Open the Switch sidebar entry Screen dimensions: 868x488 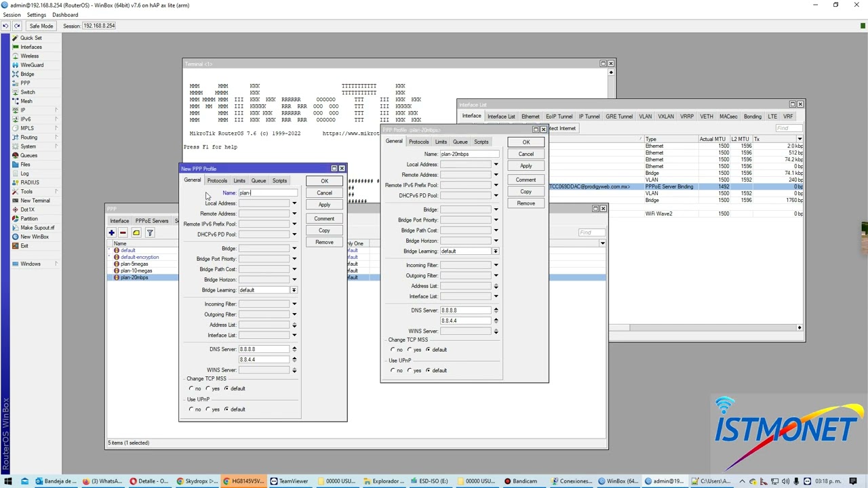pyautogui.click(x=27, y=92)
